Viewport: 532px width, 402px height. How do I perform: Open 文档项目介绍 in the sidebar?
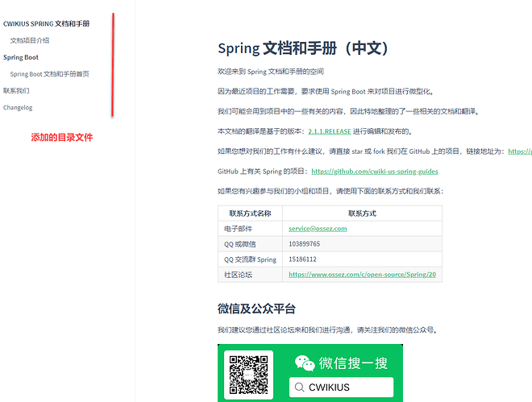click(30, 40)
